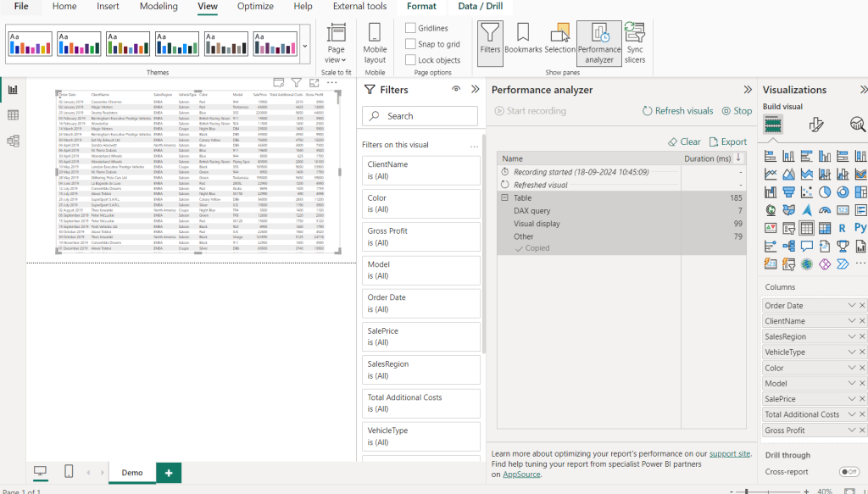The width and height of the screenshot is (868, 494).
Task: Open the Bookmarks pane
Action: click(x=523, y=39)
